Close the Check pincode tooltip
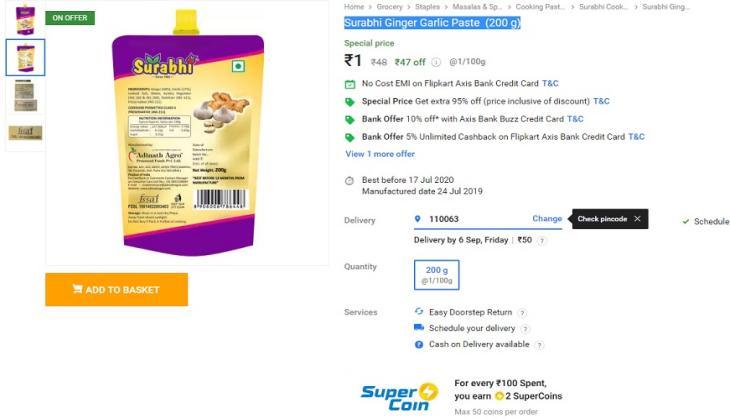Viewport: 730px width, 419px height. click(637, 219)
